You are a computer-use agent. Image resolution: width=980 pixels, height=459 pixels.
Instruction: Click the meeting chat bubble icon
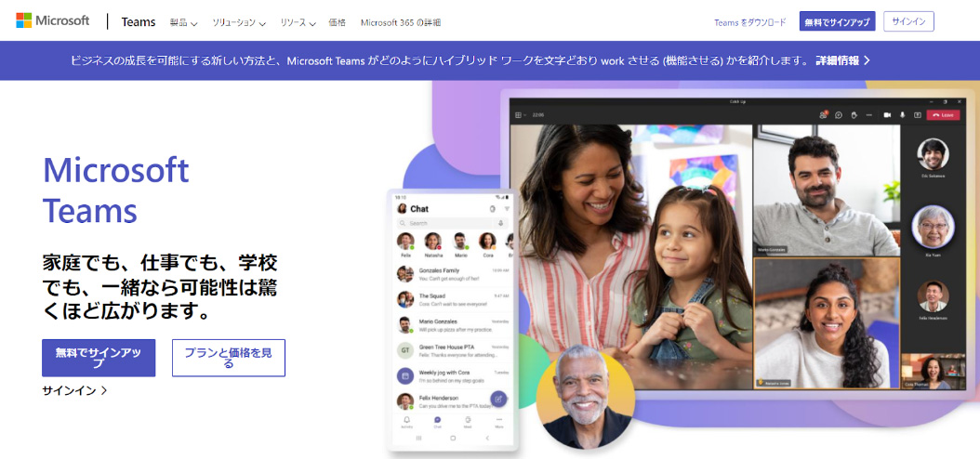[x=839, y=115]
